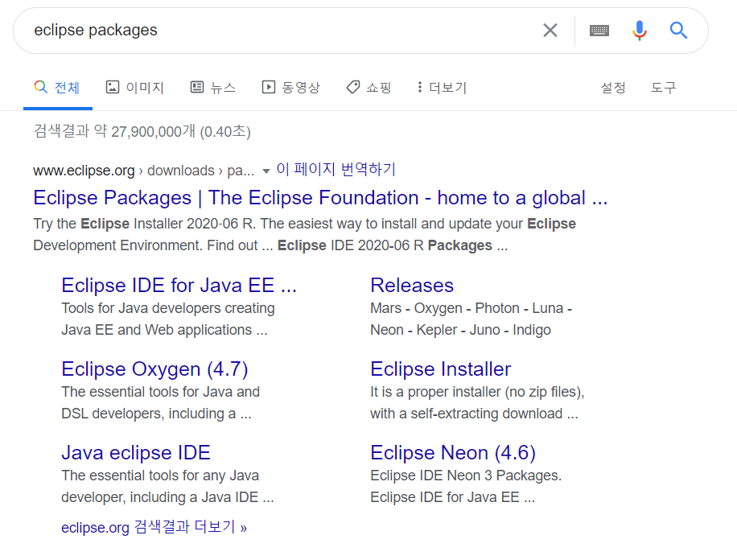Submit search using the magnifier icon
This screenshot has width=737, height=560.
[x=678, y=31]
